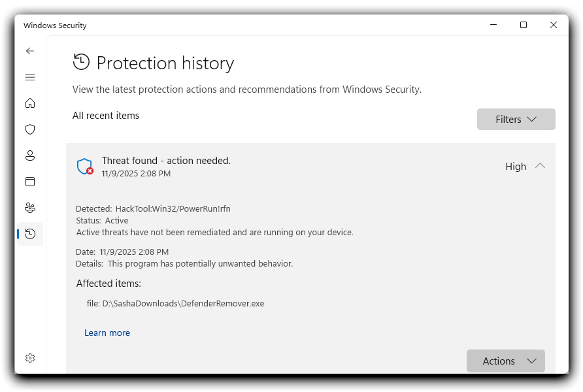
Task: Click the Protection history clock icon
Action: (81, 63)
